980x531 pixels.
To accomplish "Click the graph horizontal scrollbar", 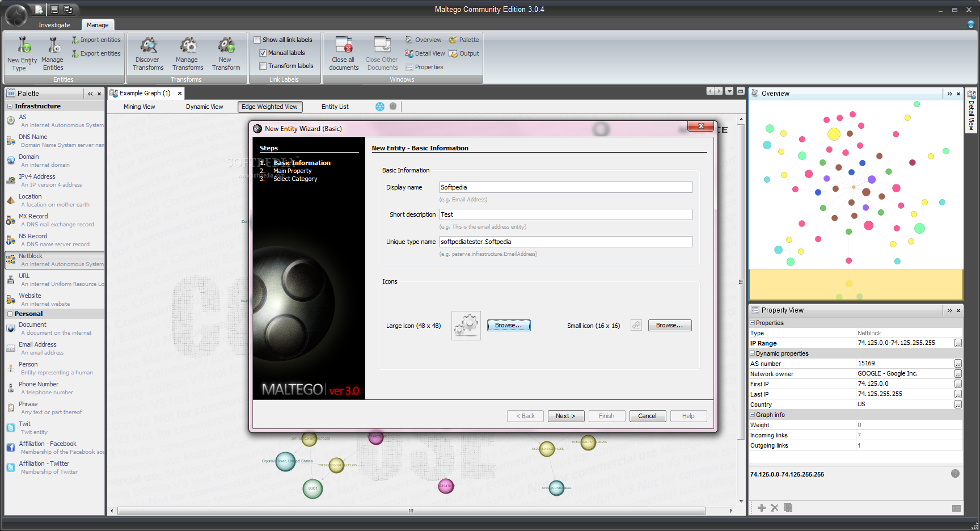I will coord(411,511).
